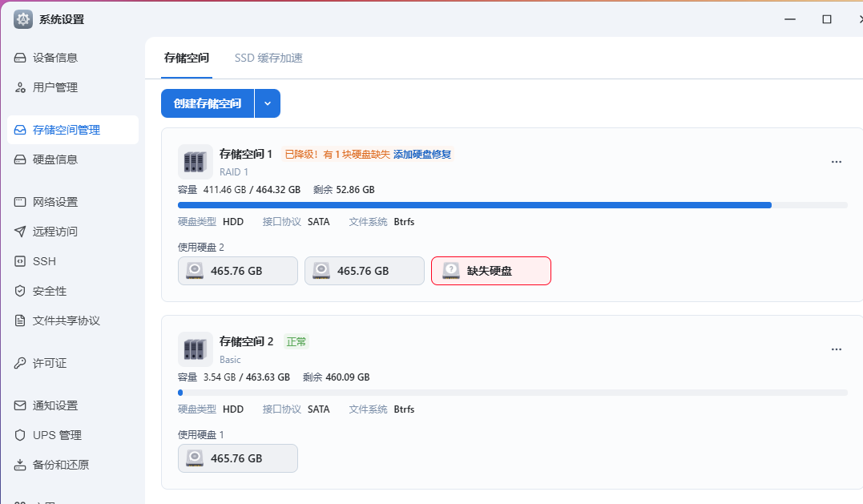Viewport: 863px width, 504px height.
Task: Click the System Settings gear icon
Action: tap(23, 19)
